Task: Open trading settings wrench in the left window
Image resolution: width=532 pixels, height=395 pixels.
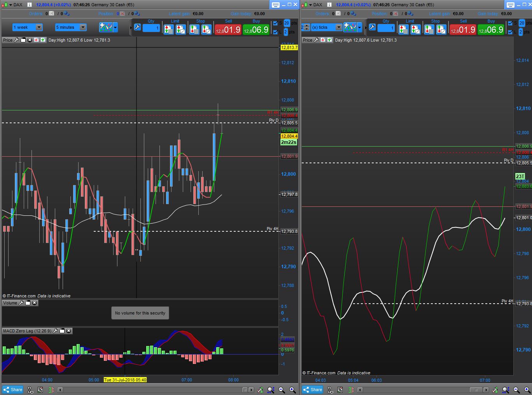Action: tap(137, 27)
